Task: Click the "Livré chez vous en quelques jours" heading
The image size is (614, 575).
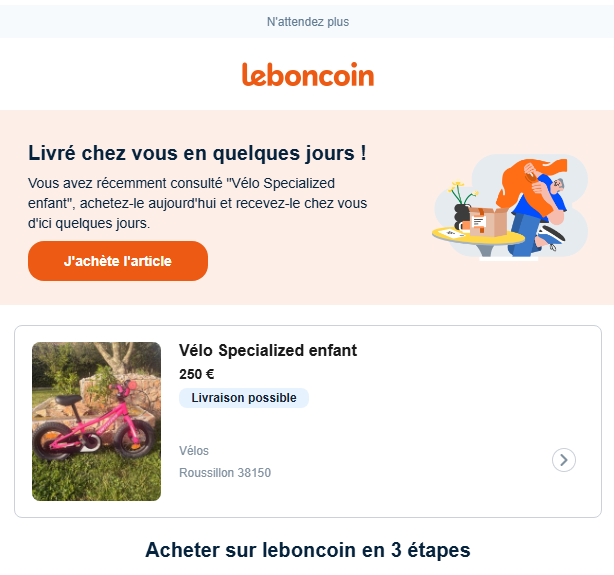Action: coord(197,153)
